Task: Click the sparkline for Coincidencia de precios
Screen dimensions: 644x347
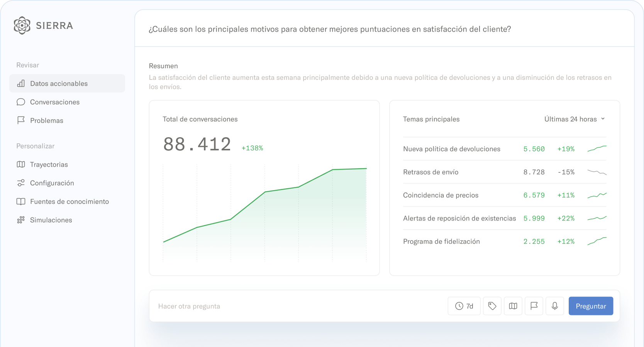Action: [x=597, y=195]
